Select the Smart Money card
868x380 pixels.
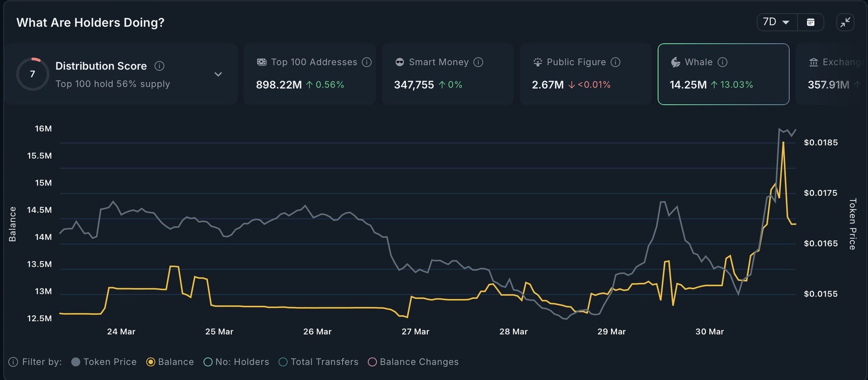[x=447, y=74]
